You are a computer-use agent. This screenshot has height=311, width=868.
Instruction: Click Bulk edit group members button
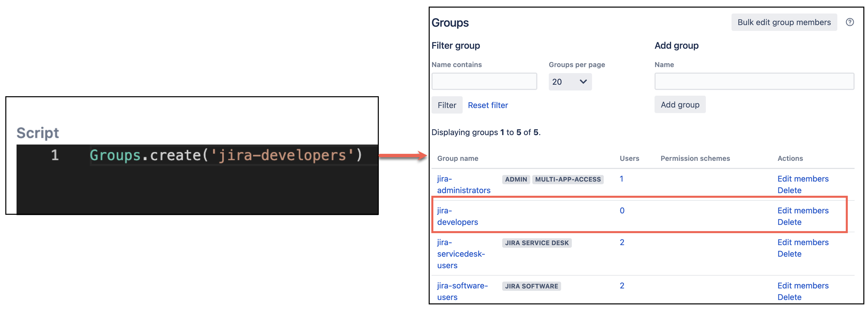click(784, 22)
